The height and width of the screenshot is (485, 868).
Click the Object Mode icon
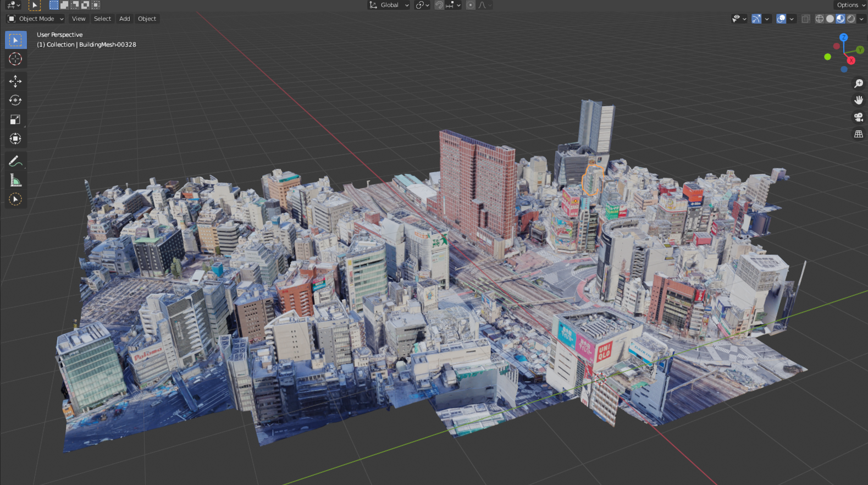click(12, 19)
